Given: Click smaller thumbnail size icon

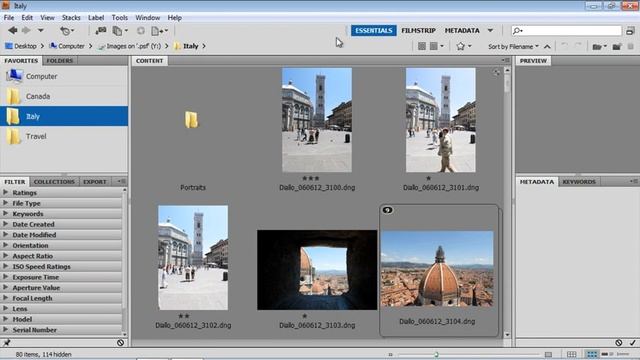Looking at the screenshot, I should pos(390,354).
